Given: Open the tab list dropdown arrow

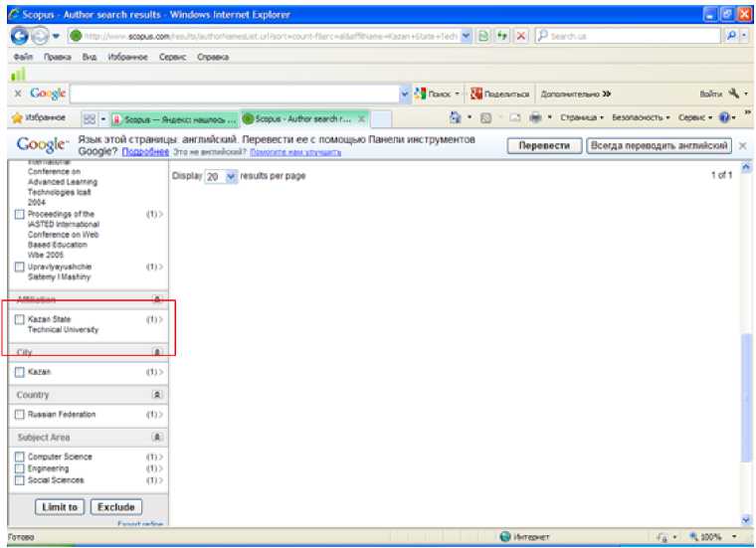Looking at the screenshot, I should click(x=103, y=118).
